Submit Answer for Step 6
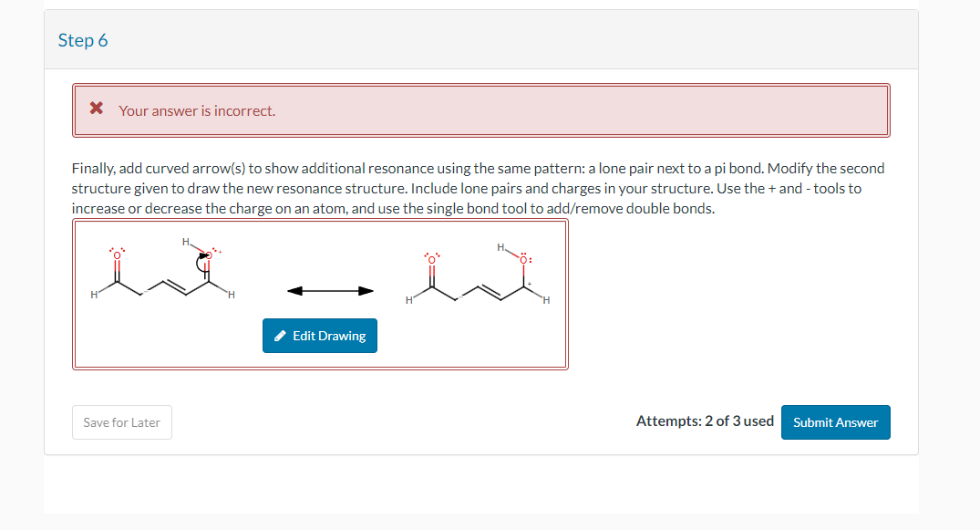The image size is (980, 530). pyautogui.click(x=835, y=421)
